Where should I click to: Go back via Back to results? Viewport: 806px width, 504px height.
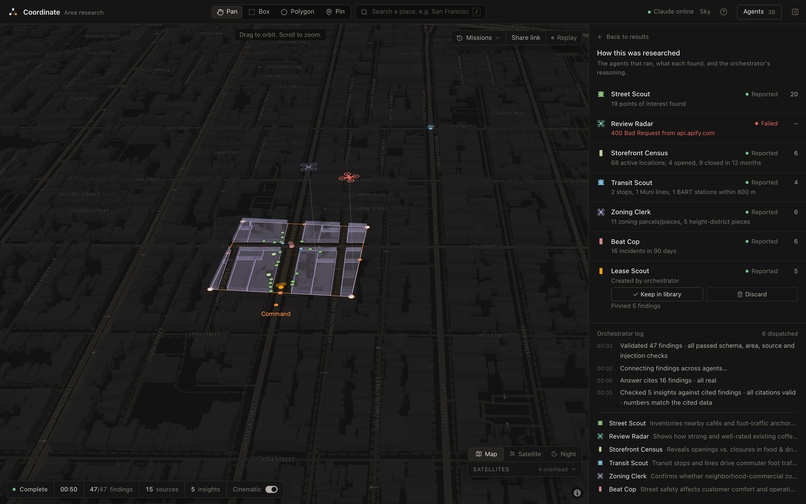[x=623, y=37]
